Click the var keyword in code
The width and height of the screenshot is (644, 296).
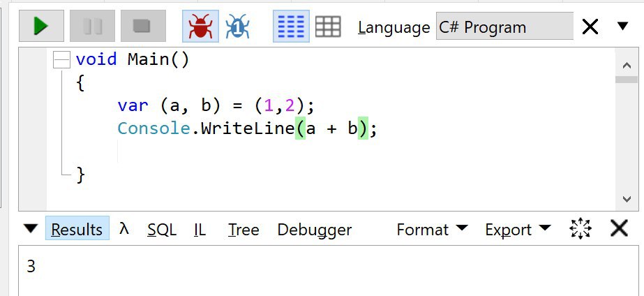133,106
